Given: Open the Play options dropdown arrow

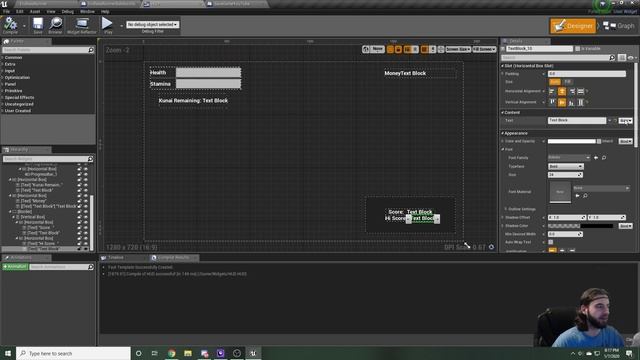Looking at the screenshot, I should pyautogui.click(x=121, y=26).
